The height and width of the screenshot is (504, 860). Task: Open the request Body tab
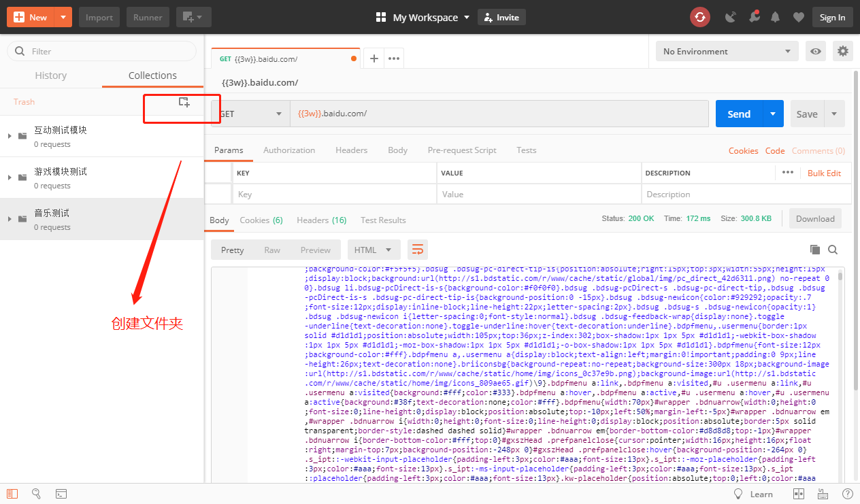398,150
